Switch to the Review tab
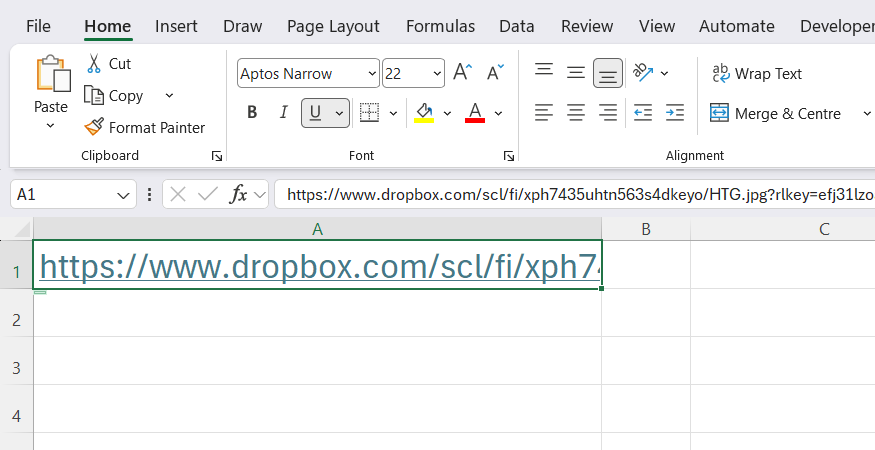Image resolution: width=875 pixels, height=450 pixels. (587, 26)
